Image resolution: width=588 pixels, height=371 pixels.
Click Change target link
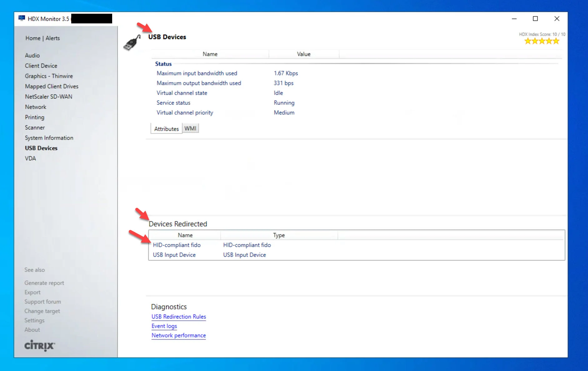[42, 311]
